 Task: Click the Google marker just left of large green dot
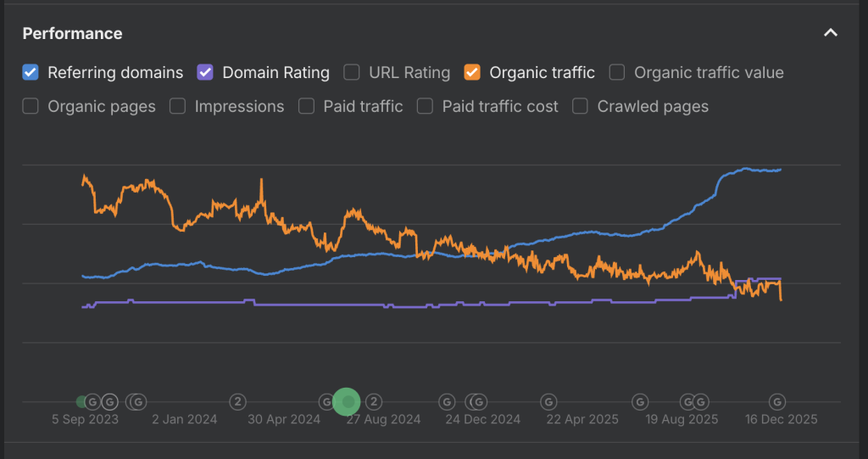tap(326, 401)
